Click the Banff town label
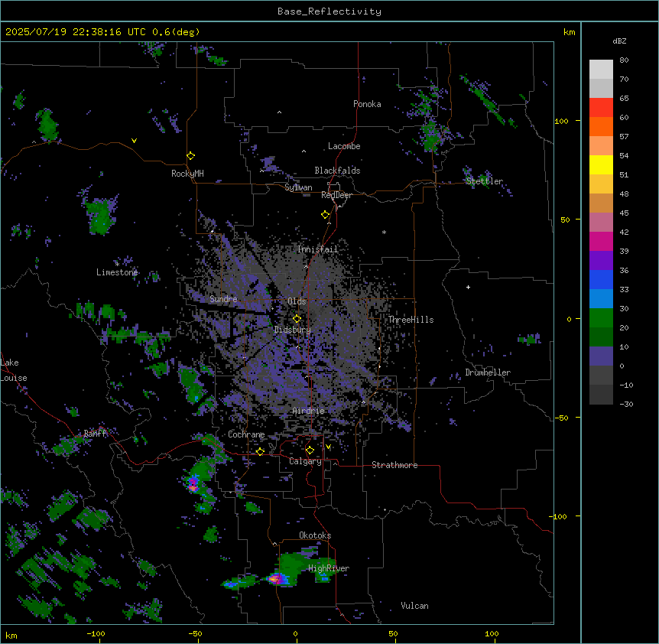Screen dimensions: 659x644 (95, 434)
